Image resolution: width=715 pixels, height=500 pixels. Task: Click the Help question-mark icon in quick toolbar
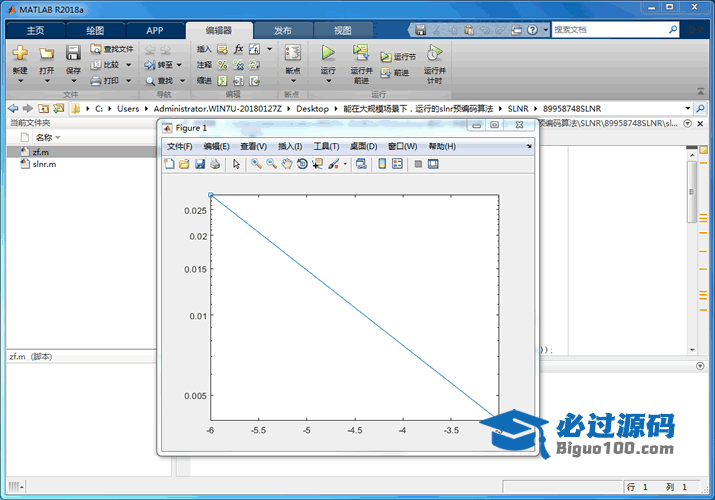(532, 30)
